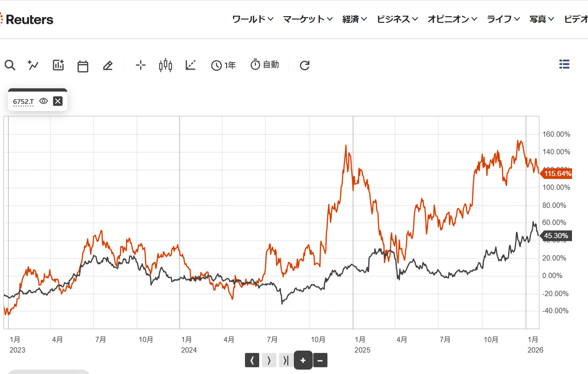Select the drawing pencil tool
The image size is (588, 374).
point(108,65)
